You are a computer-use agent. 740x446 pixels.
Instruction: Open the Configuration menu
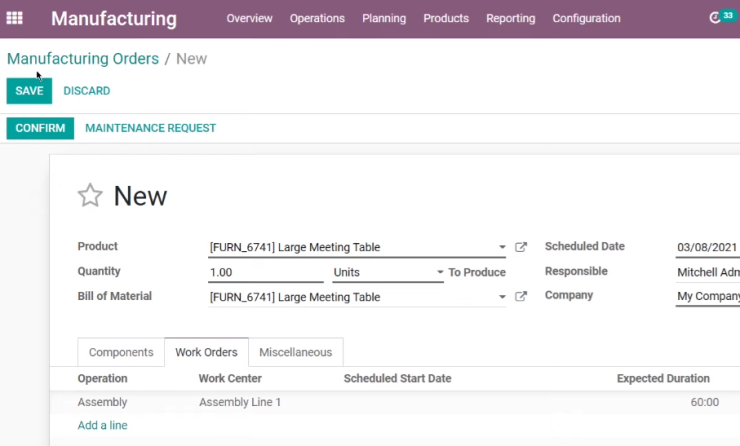tap(586, 18)
